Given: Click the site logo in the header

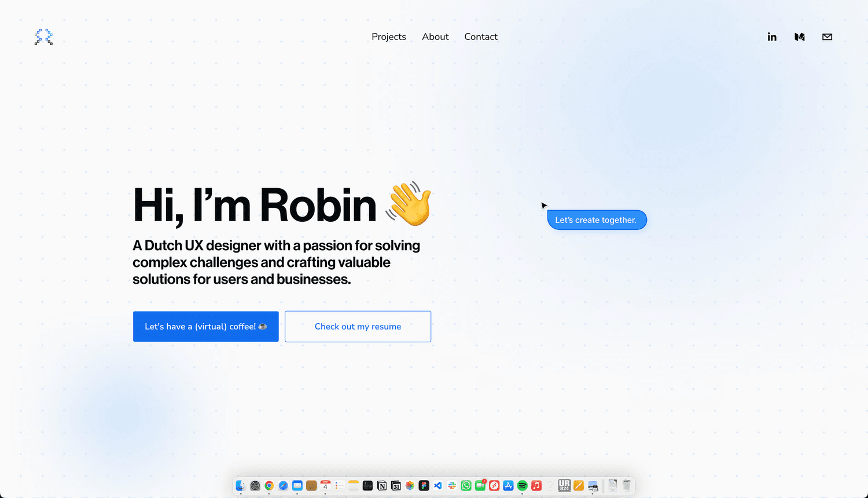Looking at the screenshot, I should point(43,37).
